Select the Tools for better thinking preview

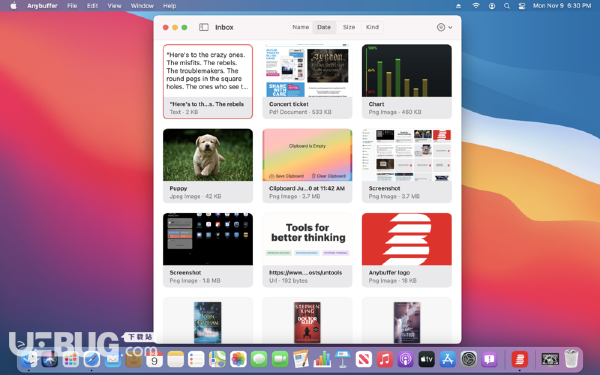(307, 239)
